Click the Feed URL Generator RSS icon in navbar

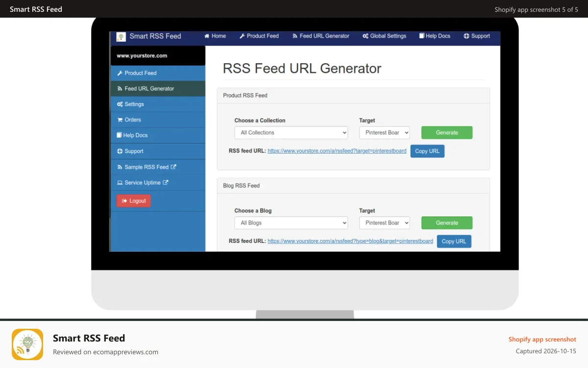(295, 36)
